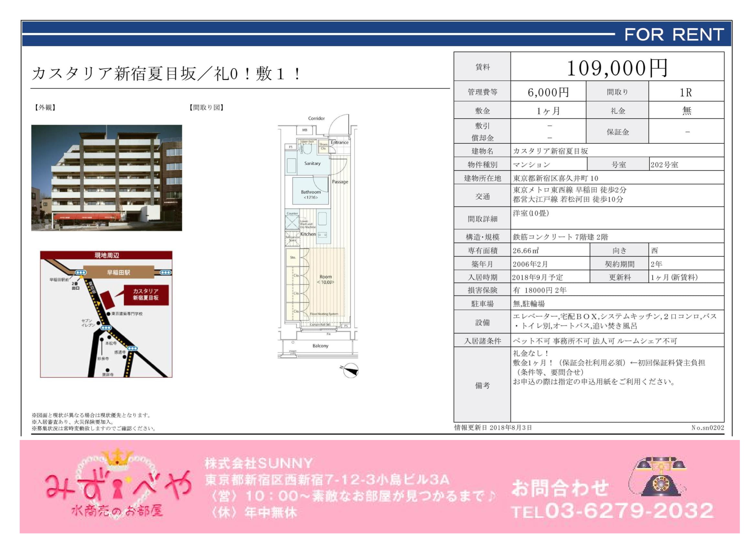The width and height of the screenshot is (756, 534).
Task: Click 都営大江戸線 若松河田 徒歩10分
Action: pyautogui.click(x=568, y=199)
